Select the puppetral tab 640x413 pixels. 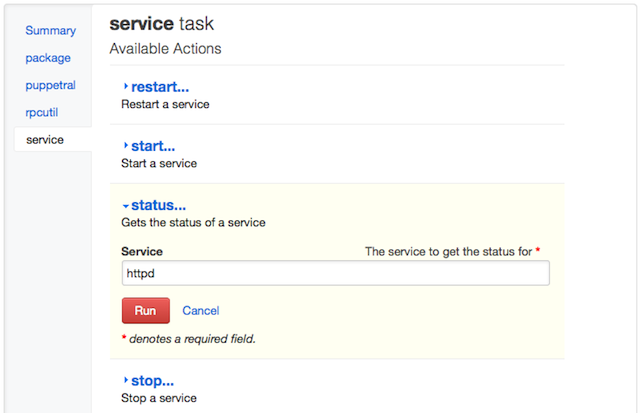(50, 85)
